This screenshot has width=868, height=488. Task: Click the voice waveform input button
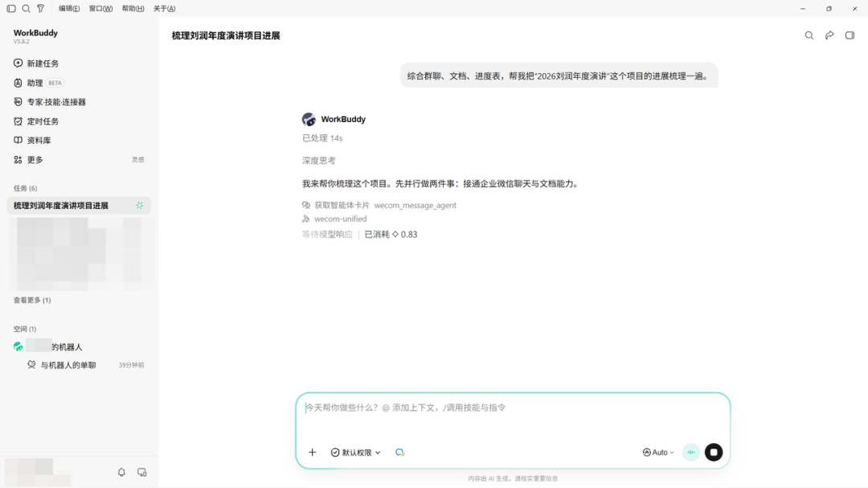691,453
